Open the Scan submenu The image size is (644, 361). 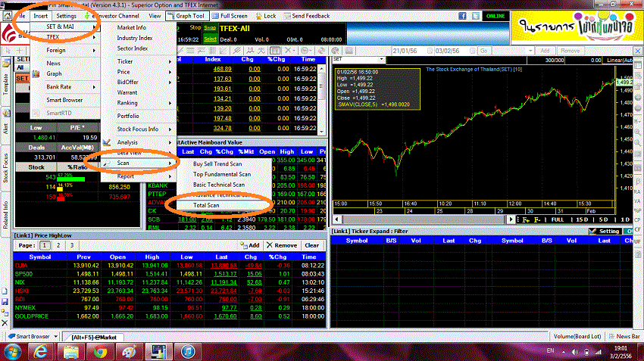(139, 163)
